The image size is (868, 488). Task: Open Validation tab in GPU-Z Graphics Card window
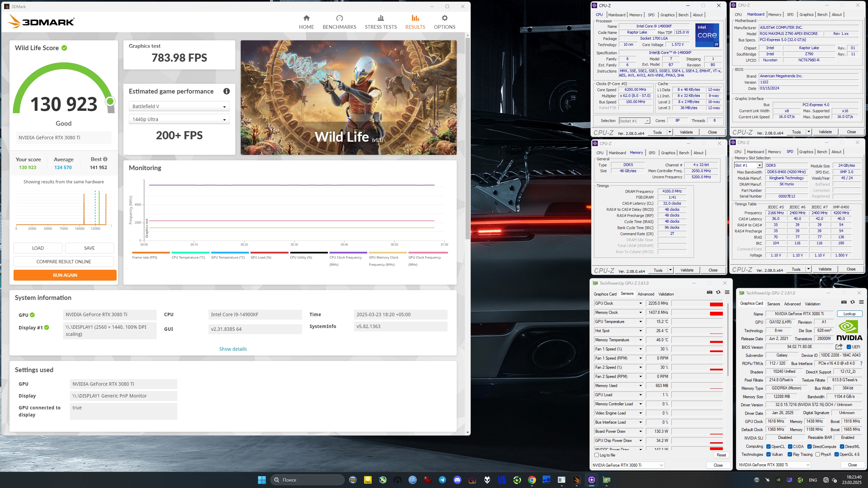coord(812,304)
